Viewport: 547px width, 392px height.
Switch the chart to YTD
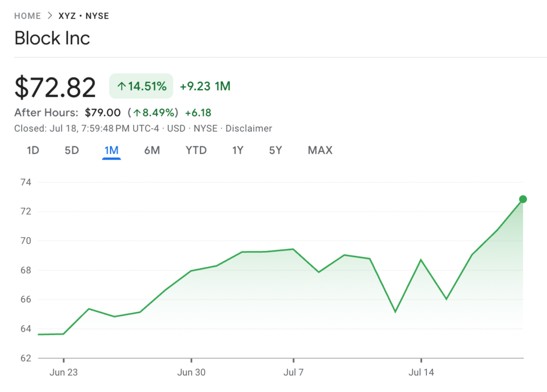[x=196, y=150]
